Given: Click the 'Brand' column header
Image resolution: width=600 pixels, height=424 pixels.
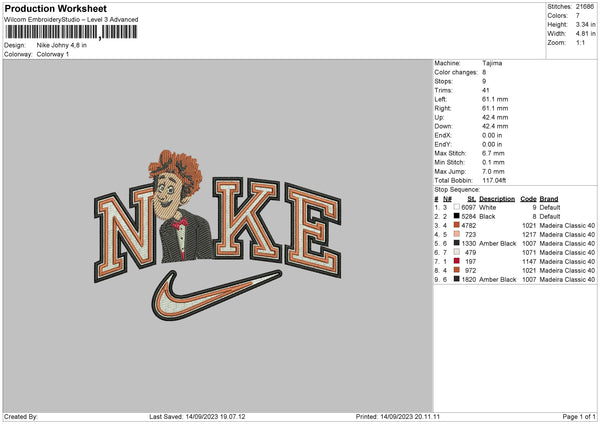Looking at the screenshot, I should coord(549,199).
